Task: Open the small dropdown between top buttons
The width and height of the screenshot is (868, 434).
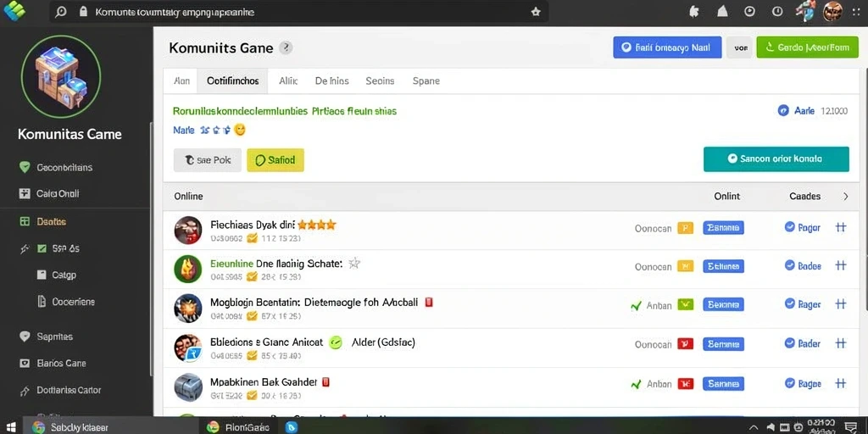Action: (x=741, y=47)
